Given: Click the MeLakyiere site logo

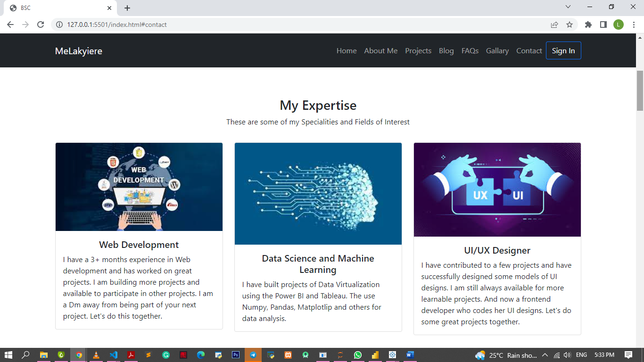Looking at the screenshot, I should pos(78,50).
